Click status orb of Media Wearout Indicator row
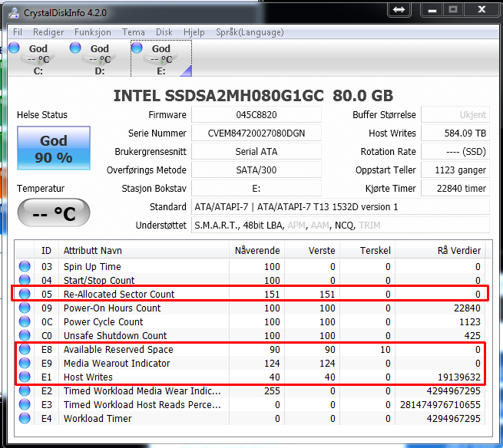 pos(25,363)
